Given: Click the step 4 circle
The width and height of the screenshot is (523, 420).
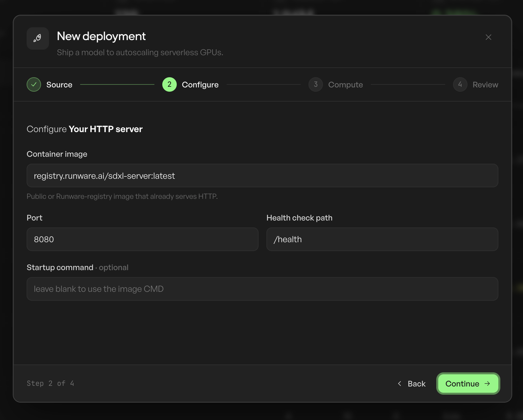Looking at the screenshot, I should pos(460,84).
